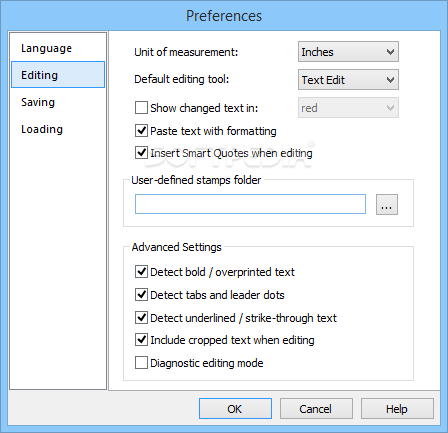Select the Editing preferences section
Screen dimensions: 448x433
tap(58, 75)
